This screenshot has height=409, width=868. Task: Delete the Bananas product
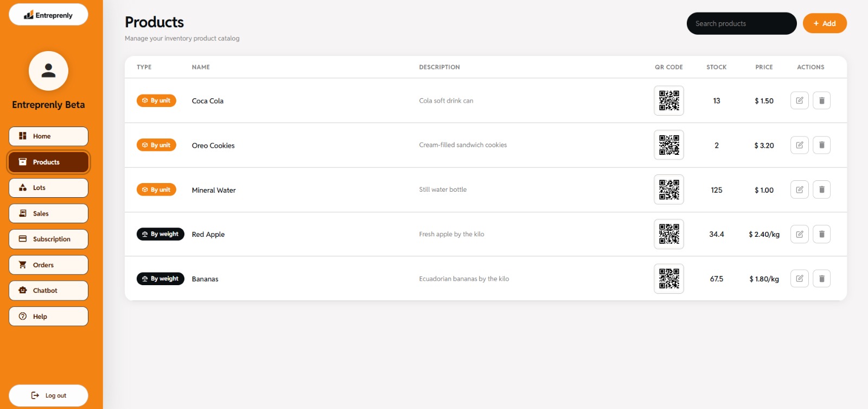[822, 279]
